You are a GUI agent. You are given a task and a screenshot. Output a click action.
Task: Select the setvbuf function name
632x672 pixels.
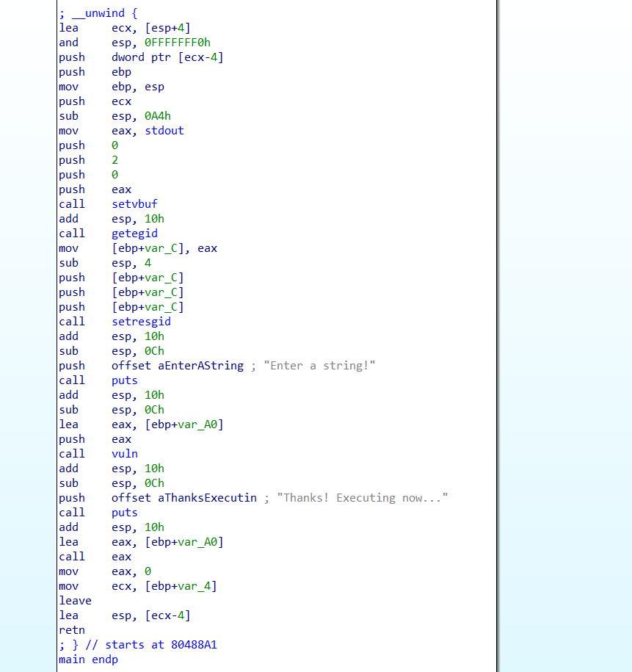click(x=134, y=204)
